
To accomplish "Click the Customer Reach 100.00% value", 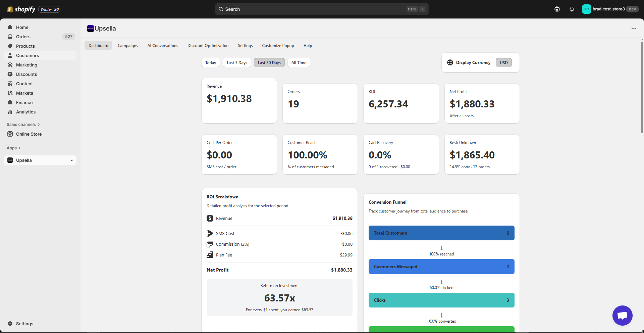I will tap(307, 155).
